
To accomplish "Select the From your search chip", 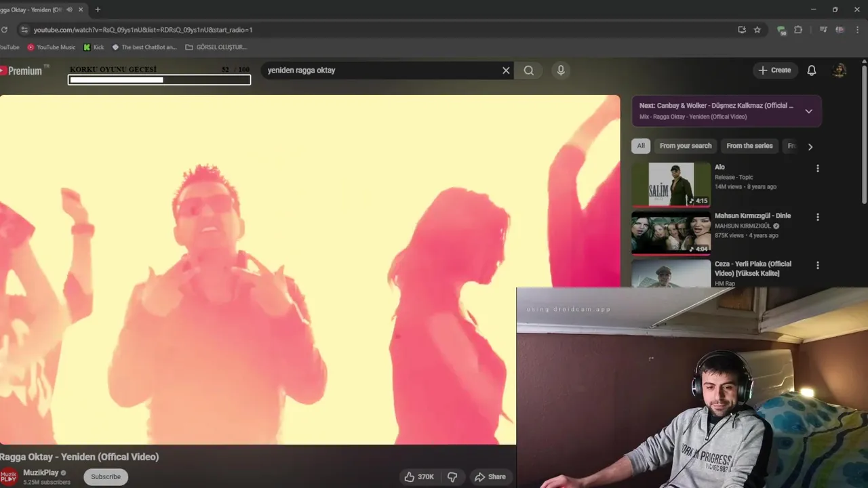I will tap(686, 146).
